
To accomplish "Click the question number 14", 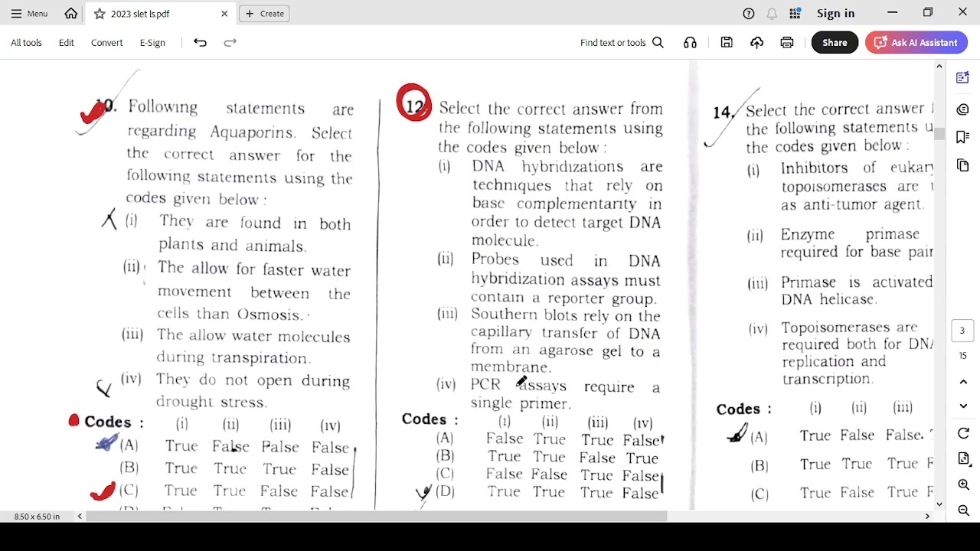I will (721, 113).
